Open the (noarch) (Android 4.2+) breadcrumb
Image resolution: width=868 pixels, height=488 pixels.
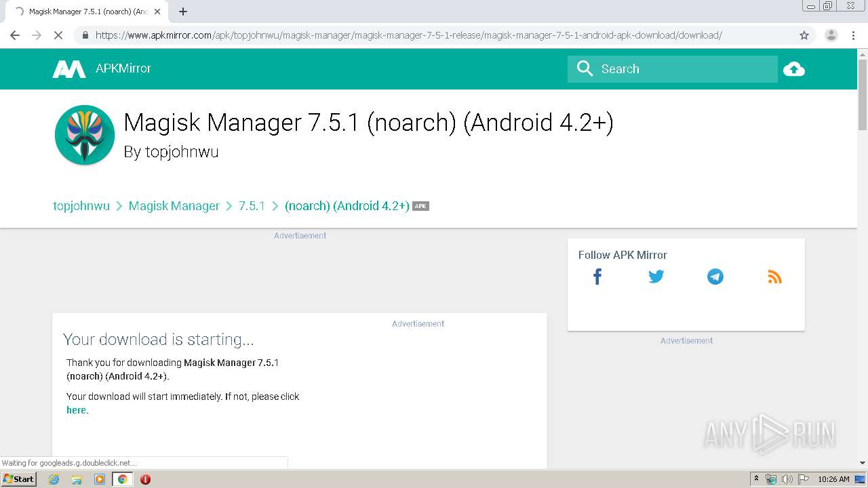click(x=347, y=206)
